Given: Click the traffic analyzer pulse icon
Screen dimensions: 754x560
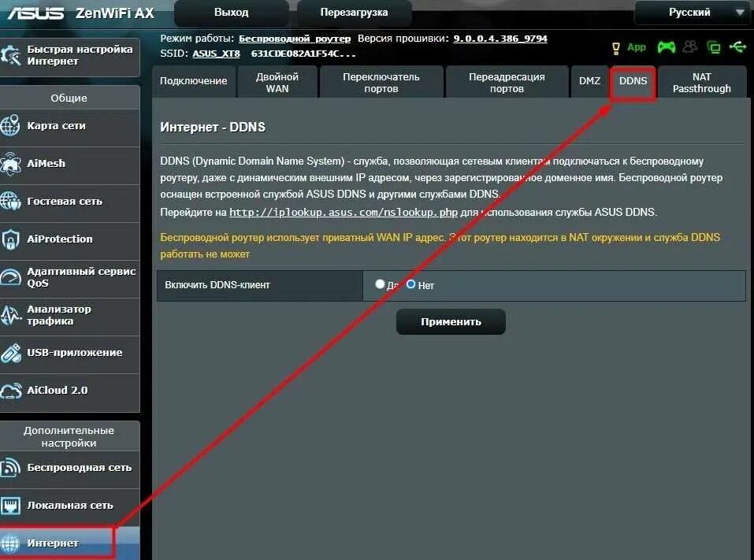Looking at the screenshot, I should [x=10, y=315].
